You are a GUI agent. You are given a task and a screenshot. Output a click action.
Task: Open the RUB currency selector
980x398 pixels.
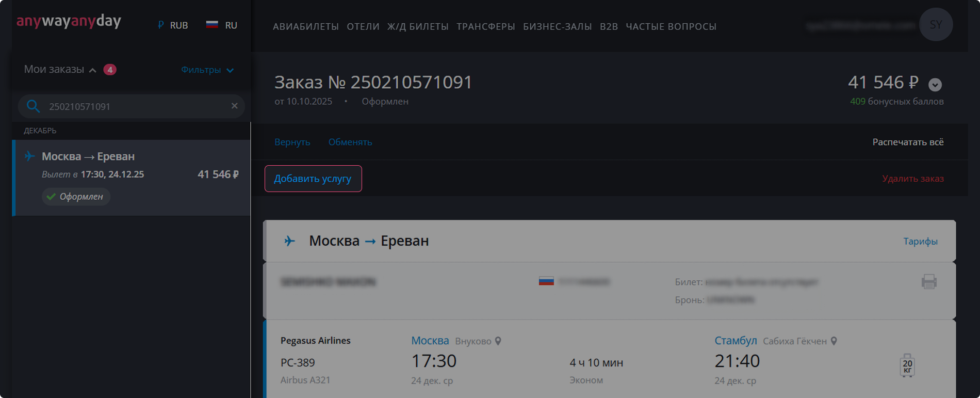click(x=173, y=25)
